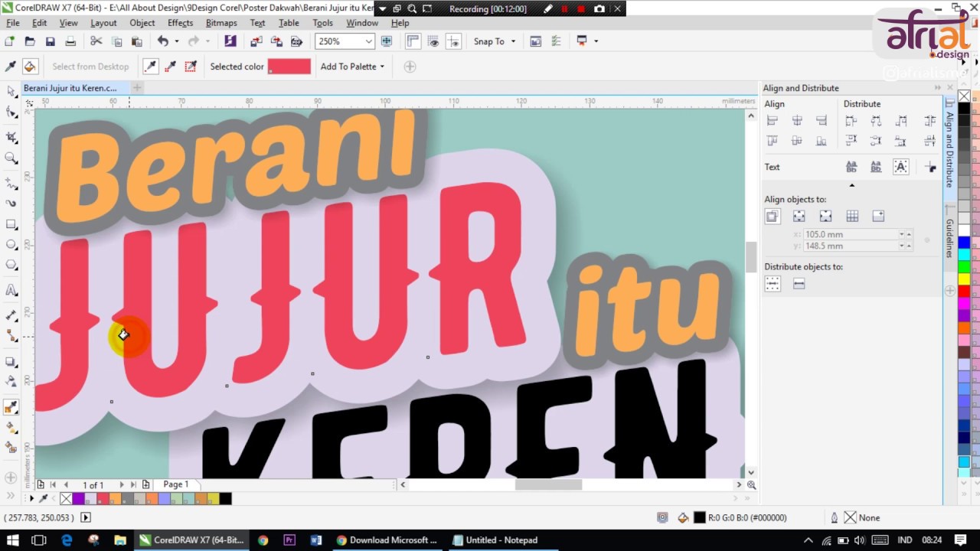The image size is (980, 551).
Task: Select the Interactive Fill tool
Action: tap(11, 427)
